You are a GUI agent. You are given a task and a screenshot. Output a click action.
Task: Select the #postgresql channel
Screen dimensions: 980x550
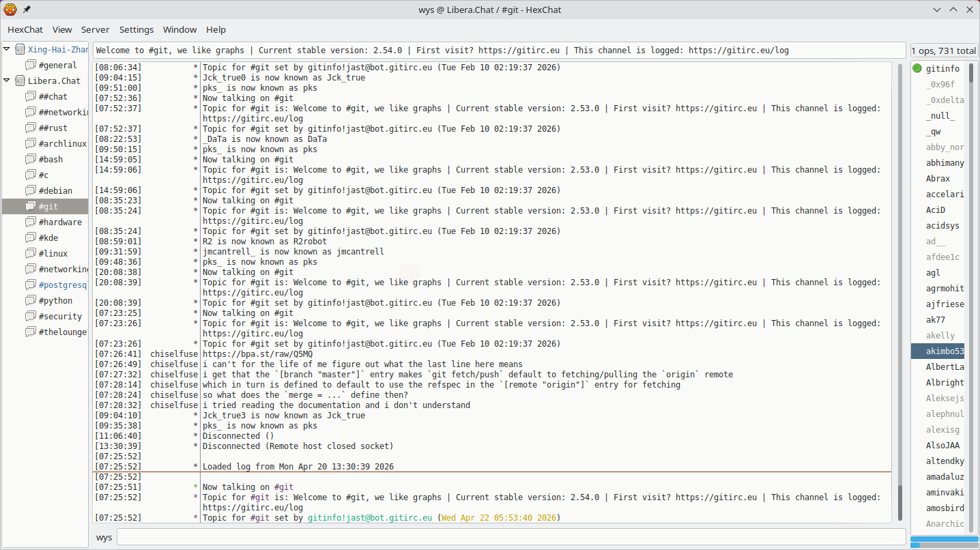63,285
